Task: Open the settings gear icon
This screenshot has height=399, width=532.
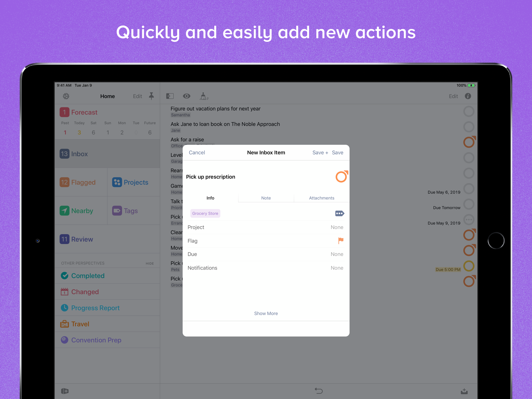Action: (66, 96)
